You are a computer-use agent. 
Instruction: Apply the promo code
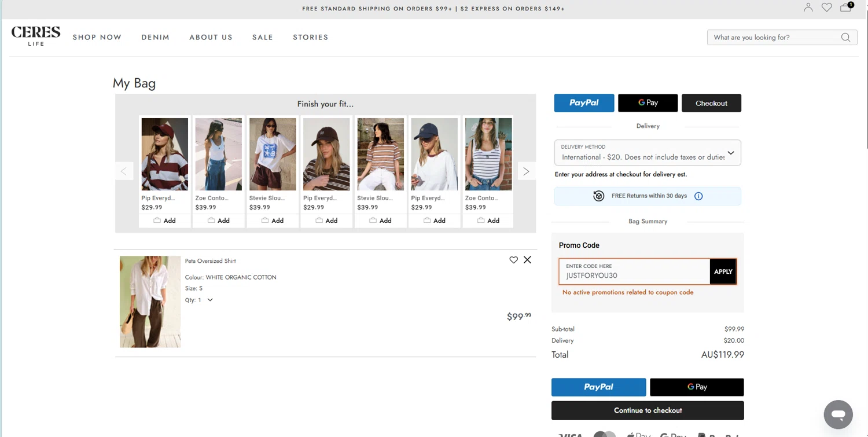coord(723,271)
